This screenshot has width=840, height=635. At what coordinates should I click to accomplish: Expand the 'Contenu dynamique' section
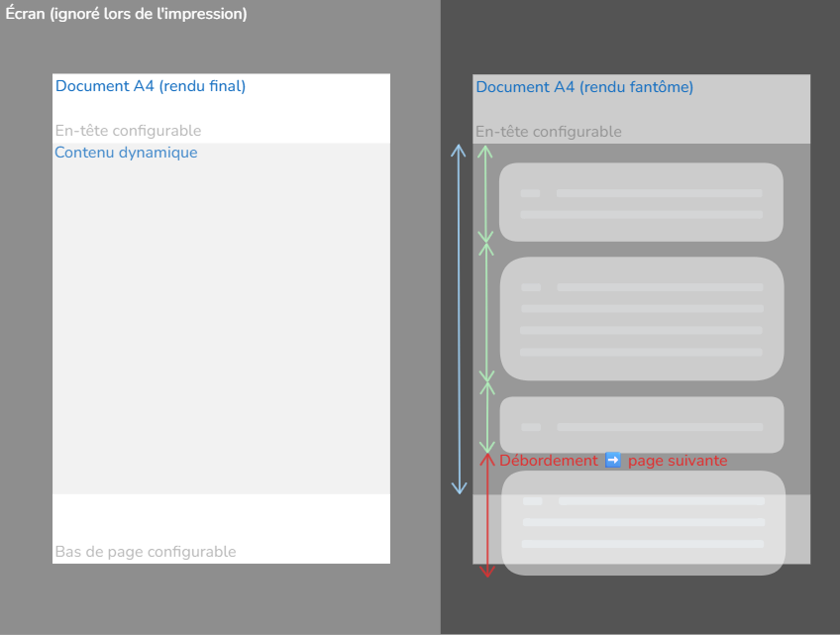point(126,152)
